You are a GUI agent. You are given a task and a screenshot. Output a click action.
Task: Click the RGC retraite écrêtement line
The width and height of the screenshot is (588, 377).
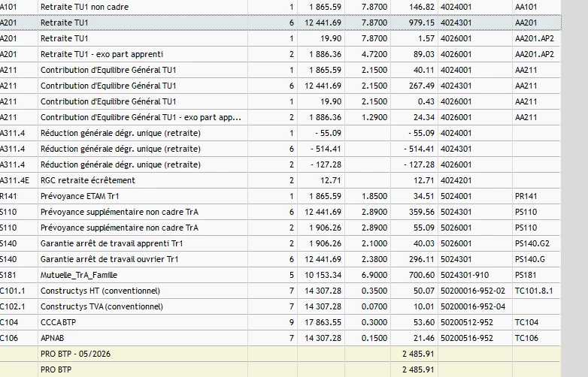click(280, 180)
